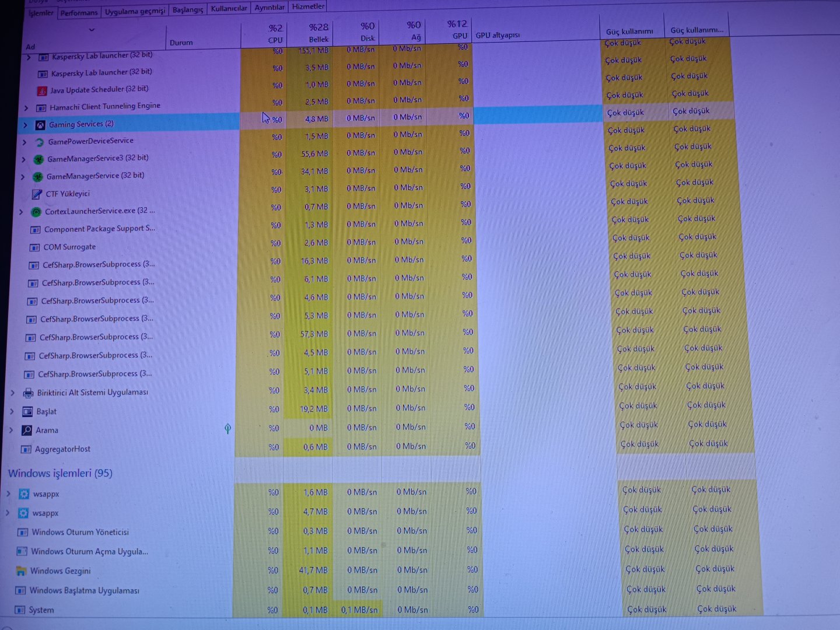Screen dimensions: 840x630
Task: Select the CTF Yükleyici pen icon
Action: point(37,194)
